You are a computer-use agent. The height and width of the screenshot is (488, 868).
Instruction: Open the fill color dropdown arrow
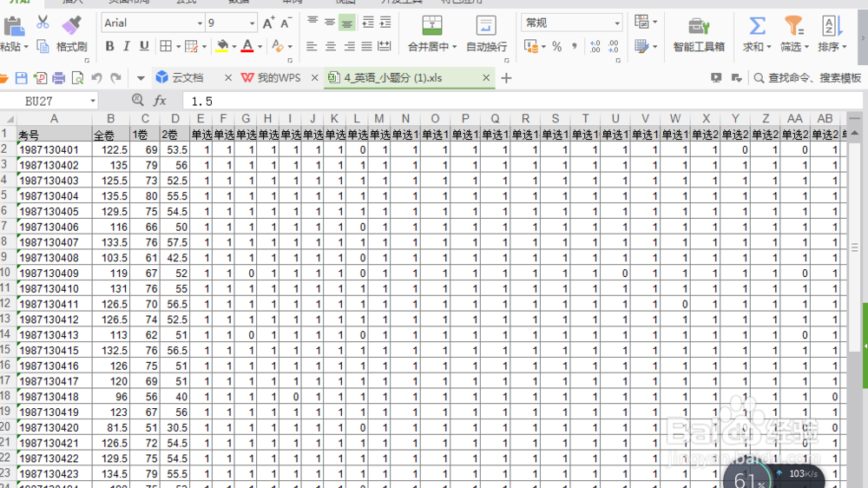pyautogui.click(x=234, y=47)
